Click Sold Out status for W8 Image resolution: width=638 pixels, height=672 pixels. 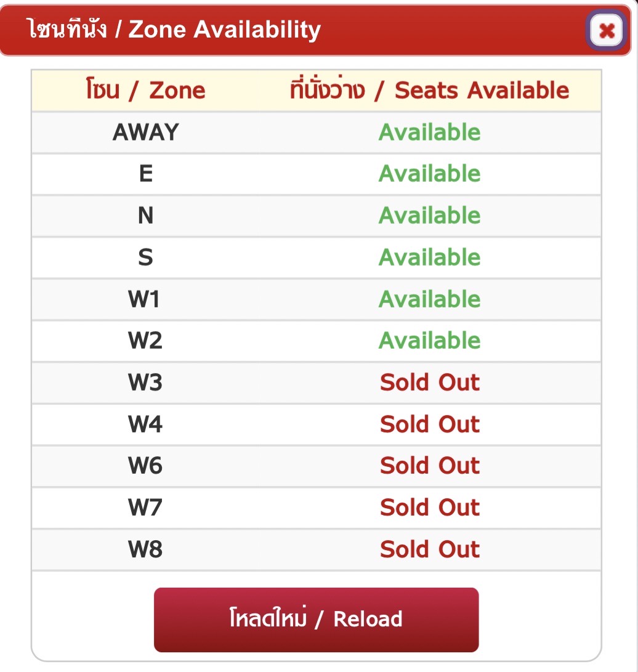pos(429,549)
